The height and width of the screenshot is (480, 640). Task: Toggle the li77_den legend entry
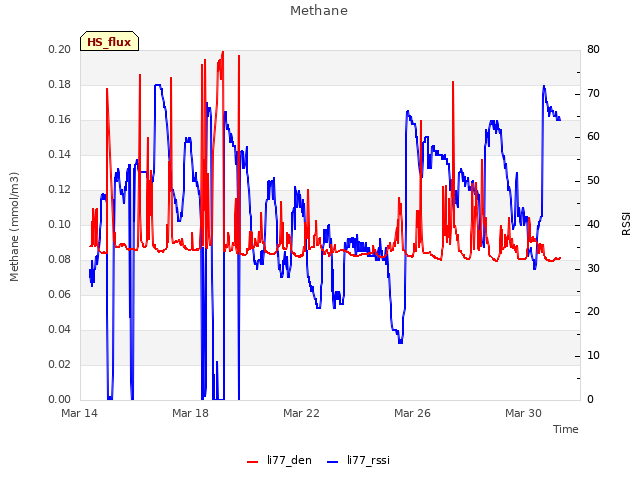pyautogui.click(x=279, y=460)
